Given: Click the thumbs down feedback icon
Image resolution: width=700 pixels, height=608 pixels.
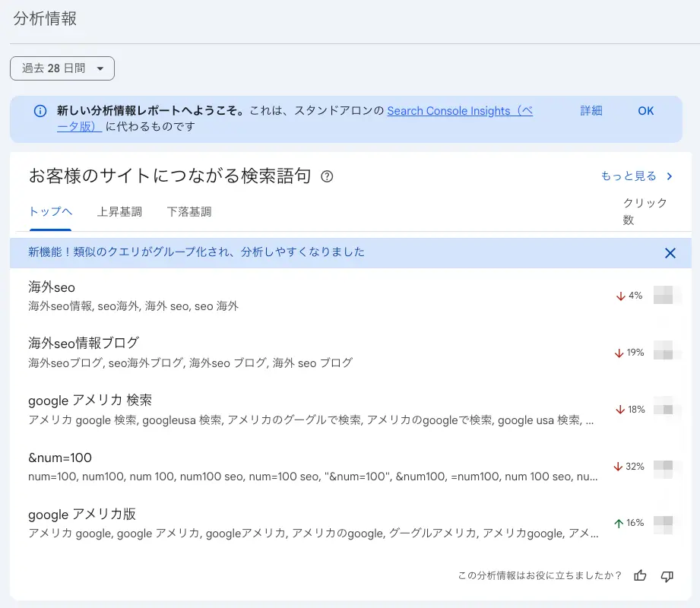Looking at the screenshot, I should coord(667,576).
